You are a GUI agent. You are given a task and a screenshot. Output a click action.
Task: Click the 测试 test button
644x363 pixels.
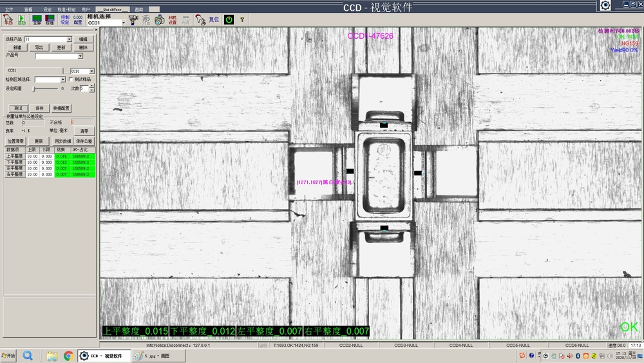(x=18, y=108)
